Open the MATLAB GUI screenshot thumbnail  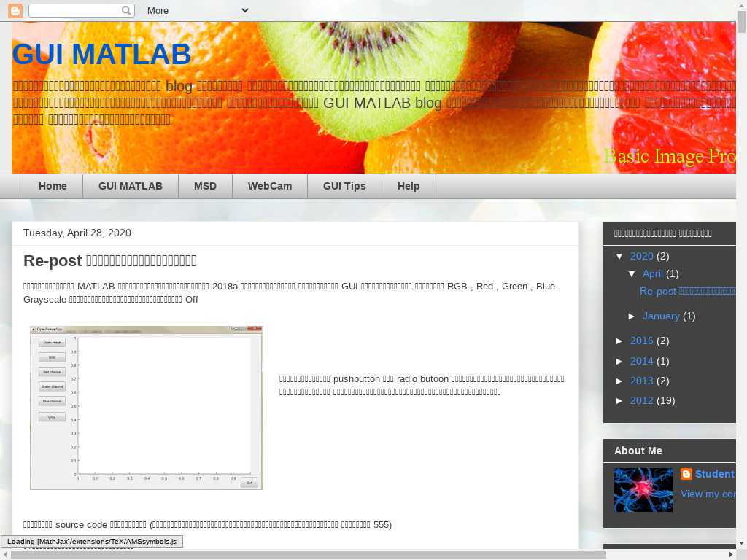pos(146,408)
